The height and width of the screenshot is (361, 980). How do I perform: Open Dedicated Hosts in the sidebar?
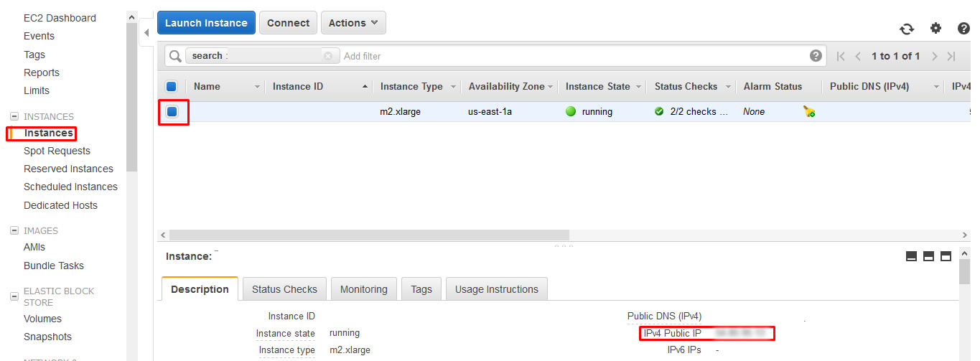click(60, 205)
